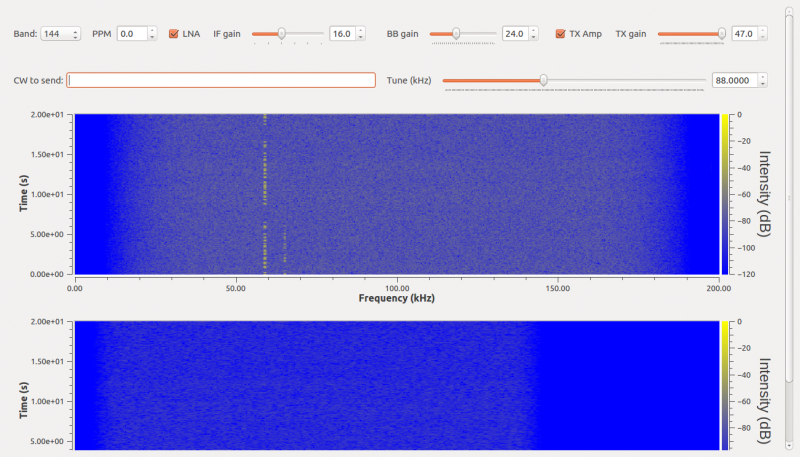Click the vertical scrollbar on the right

click(x=789, y=199)
